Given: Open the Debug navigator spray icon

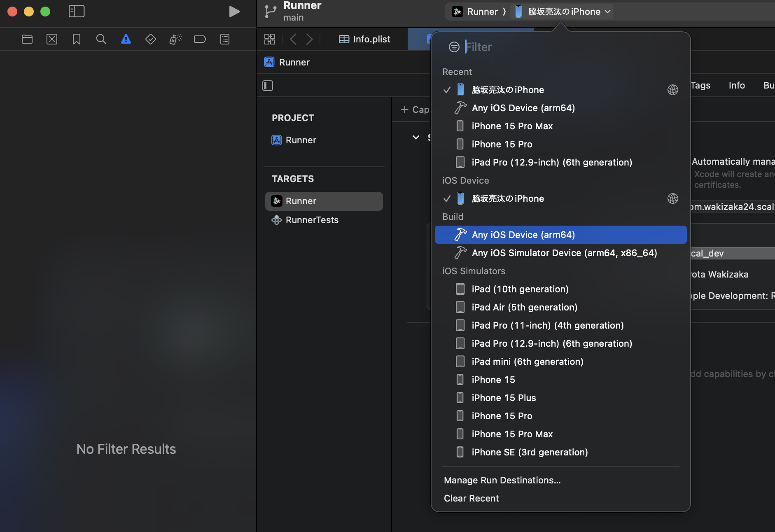Looking at the screenshot, I should [175, 39].
